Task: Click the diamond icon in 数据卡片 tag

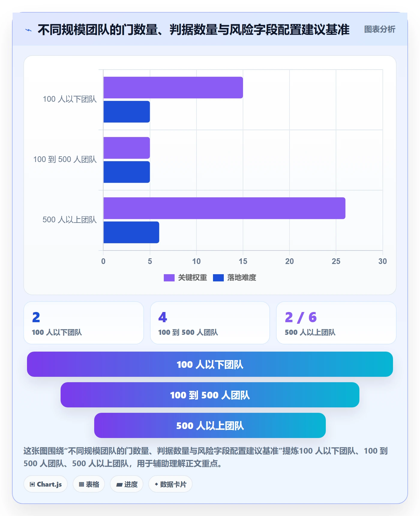Action: click(156, 484)
